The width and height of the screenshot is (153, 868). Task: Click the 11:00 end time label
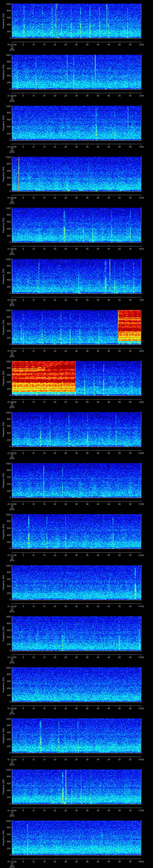(x=141, y=504)
